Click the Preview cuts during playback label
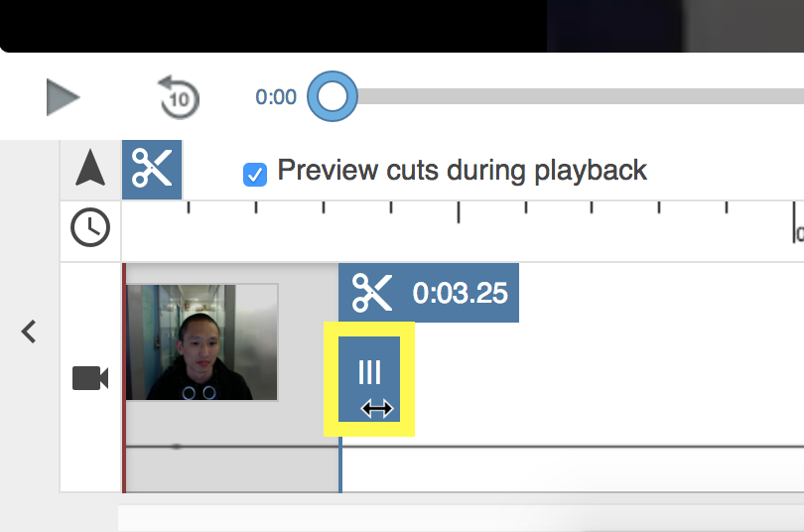This screenshot has width=804, height=532. 462,171
